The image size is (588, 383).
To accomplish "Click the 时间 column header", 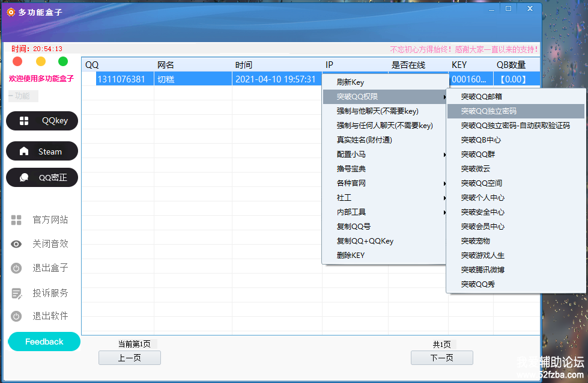I will (x=277, y=65).
